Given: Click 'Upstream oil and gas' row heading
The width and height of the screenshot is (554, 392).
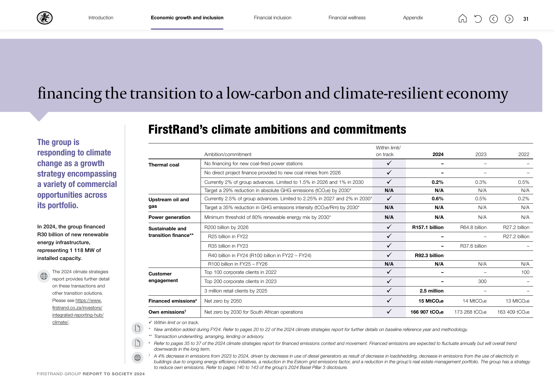Looking at the screenshot, I should pos(169,203).
